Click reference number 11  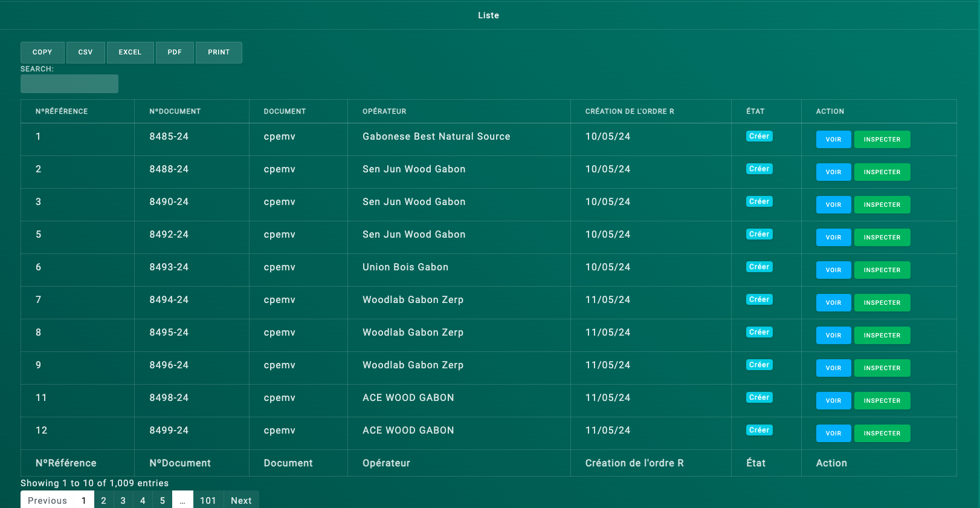pyautogui.click(x=41, y=398)
